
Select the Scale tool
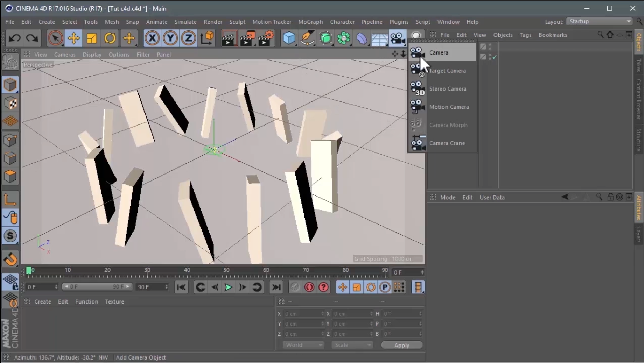[92, 38]
